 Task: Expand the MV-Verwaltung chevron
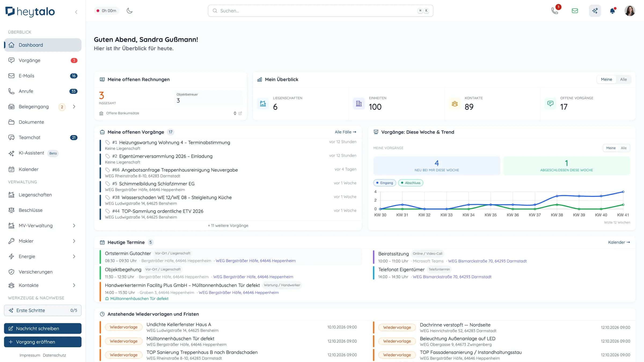(x=74, y=226)
